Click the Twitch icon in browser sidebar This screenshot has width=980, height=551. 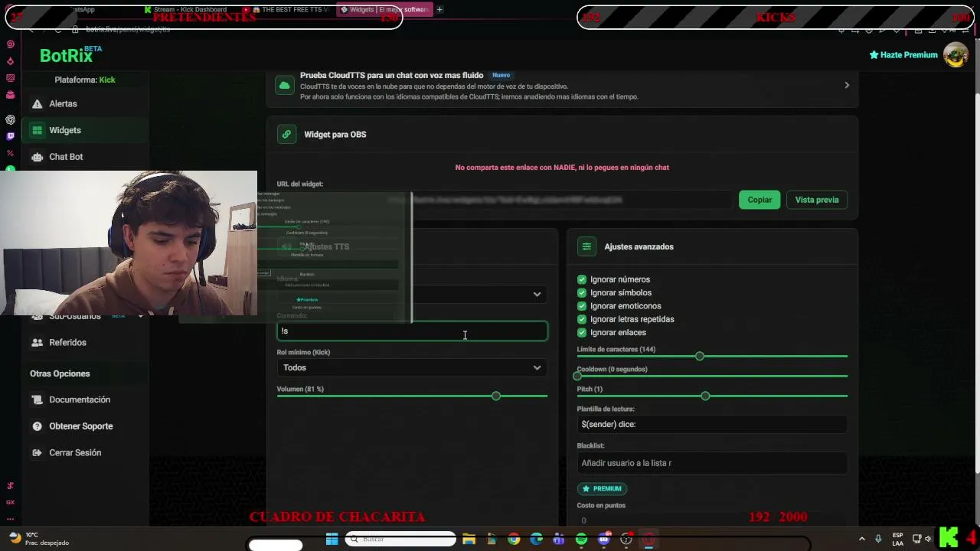tap(10, 136)
